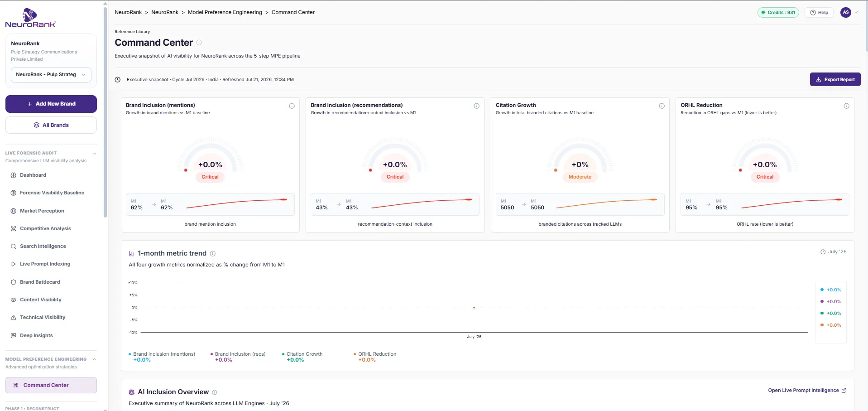Click the Brand Battlecard shield icon

pos(14,282)
